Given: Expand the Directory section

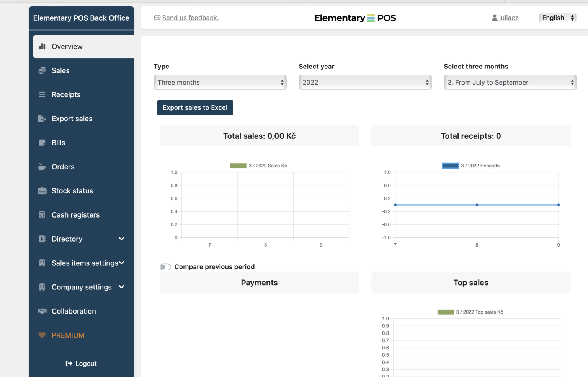Looking at the screenshot, I should (121, 239).
